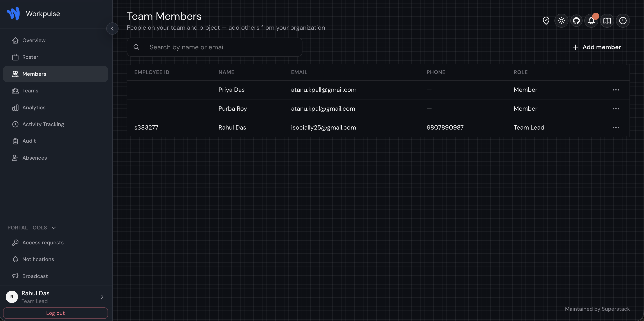Expand the Rahul Das profile chevron

[x=102, y=297]
